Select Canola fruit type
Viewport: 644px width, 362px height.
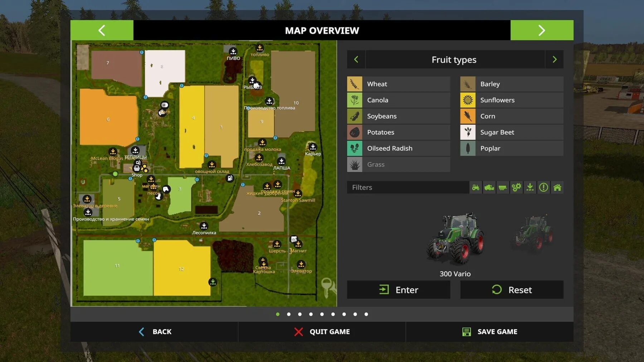pos(399,100)
